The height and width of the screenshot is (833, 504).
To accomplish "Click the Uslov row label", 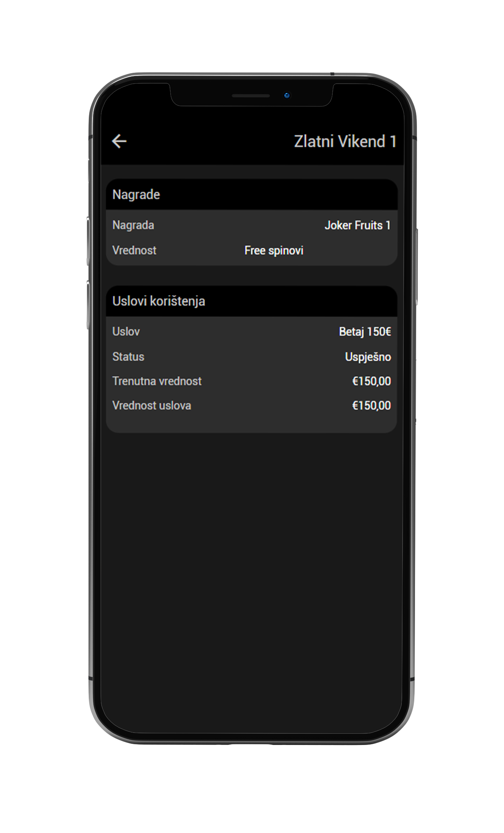I will 126,332.
